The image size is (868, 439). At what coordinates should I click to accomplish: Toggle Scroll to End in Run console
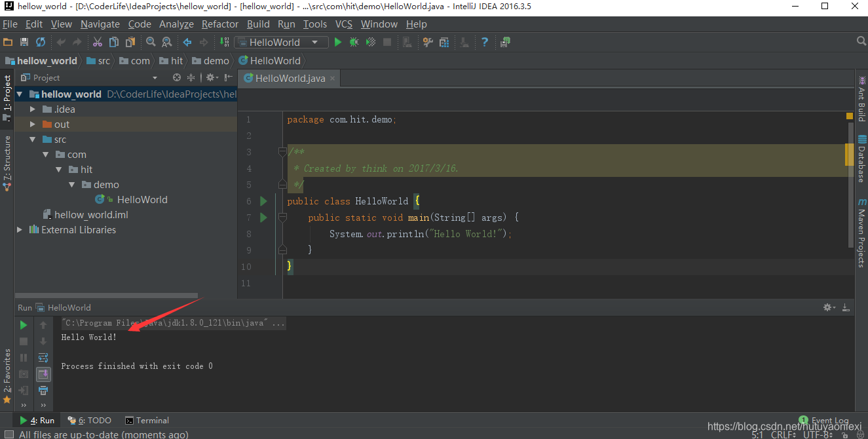(43, 374)
